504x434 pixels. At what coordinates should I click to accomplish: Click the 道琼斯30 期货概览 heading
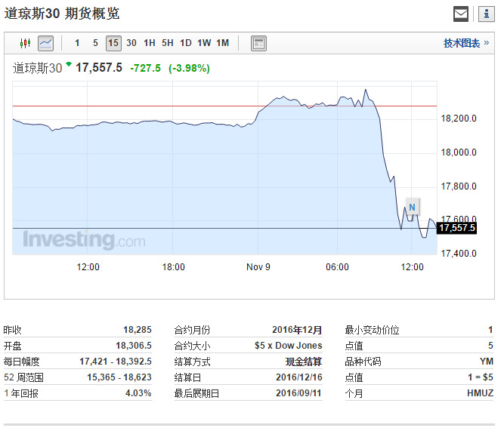tap(62, 14)
